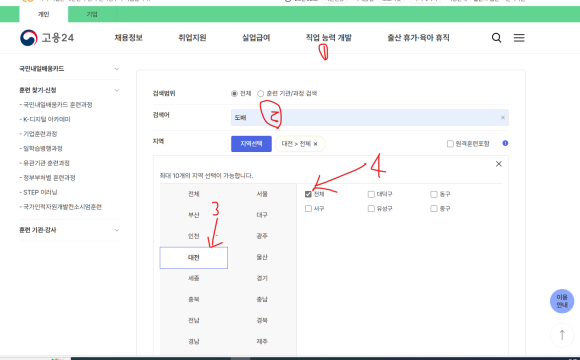Select 충남 in the region list
This screenshot has height=360, width=580.
[x=262, y=299]
